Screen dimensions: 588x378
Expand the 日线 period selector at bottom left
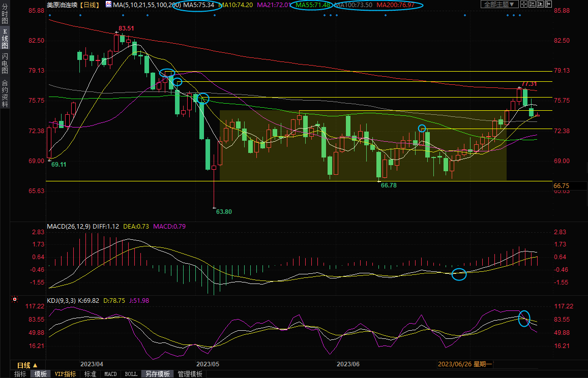click(27, 365)
